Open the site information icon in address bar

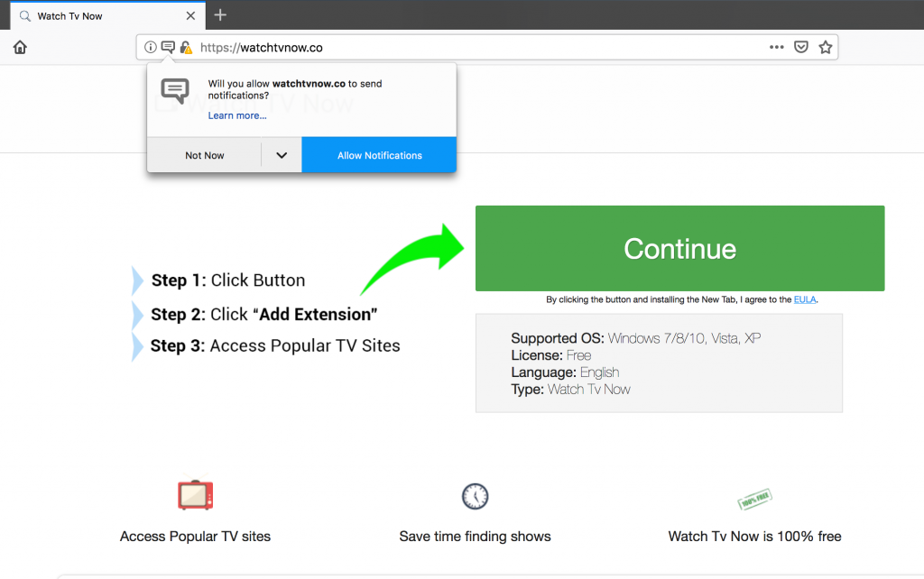click(151, 47)
